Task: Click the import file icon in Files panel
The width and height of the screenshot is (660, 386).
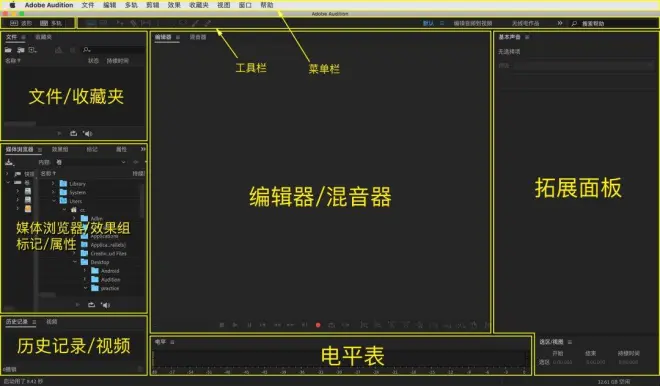Action: 20,50
